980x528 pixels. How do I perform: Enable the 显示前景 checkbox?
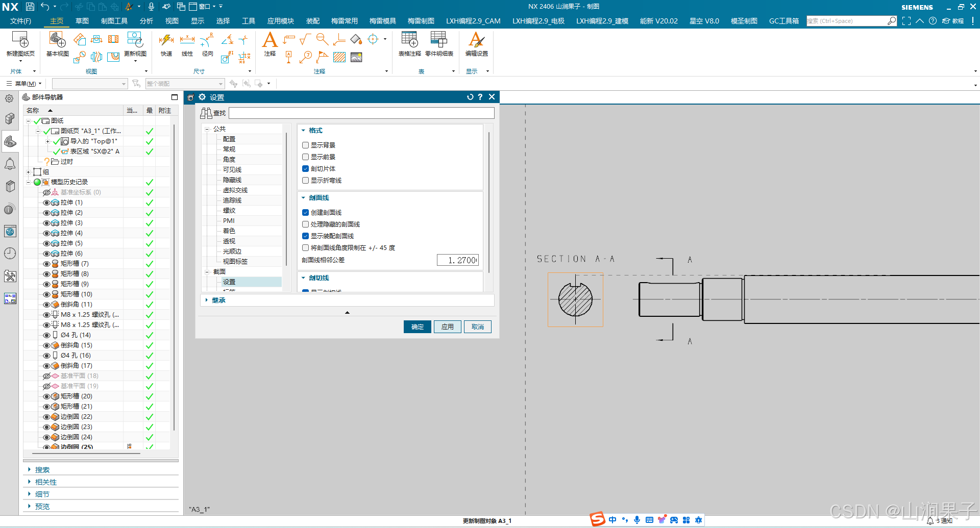pyautogui.click(x=305, y=157)
